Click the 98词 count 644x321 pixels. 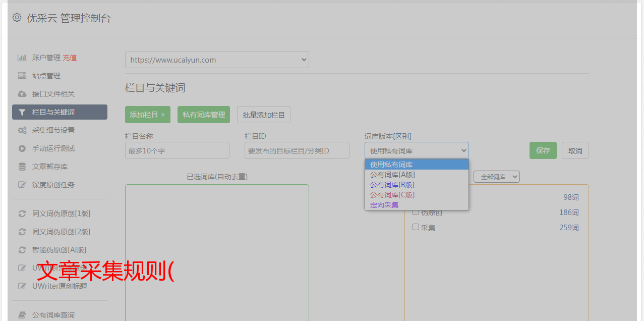point(571,197)
